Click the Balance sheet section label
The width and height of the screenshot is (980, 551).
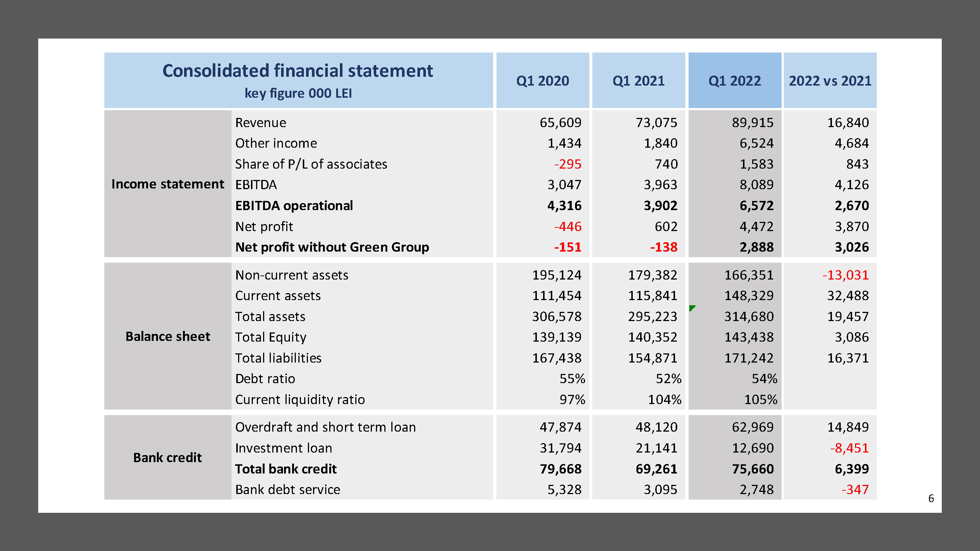tap(168, 336)
